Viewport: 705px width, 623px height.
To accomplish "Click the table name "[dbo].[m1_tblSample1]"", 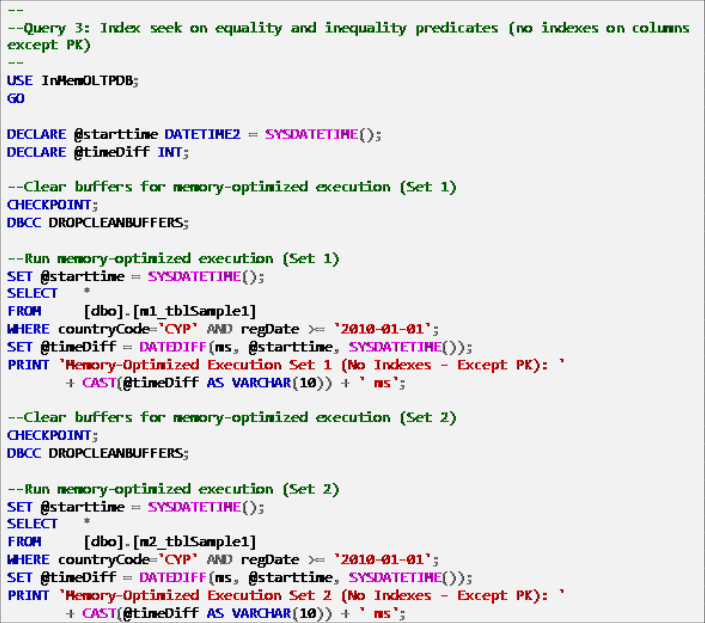I will (170, 312).
